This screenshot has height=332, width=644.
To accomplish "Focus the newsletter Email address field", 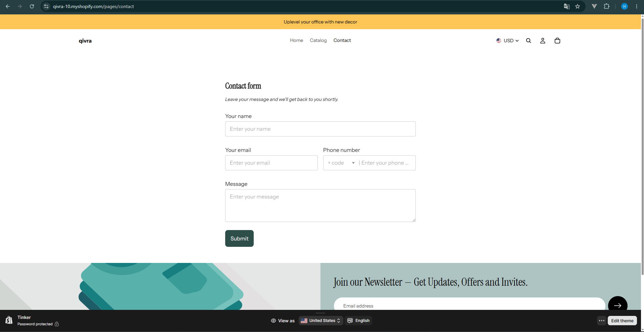I will (469, 304).
